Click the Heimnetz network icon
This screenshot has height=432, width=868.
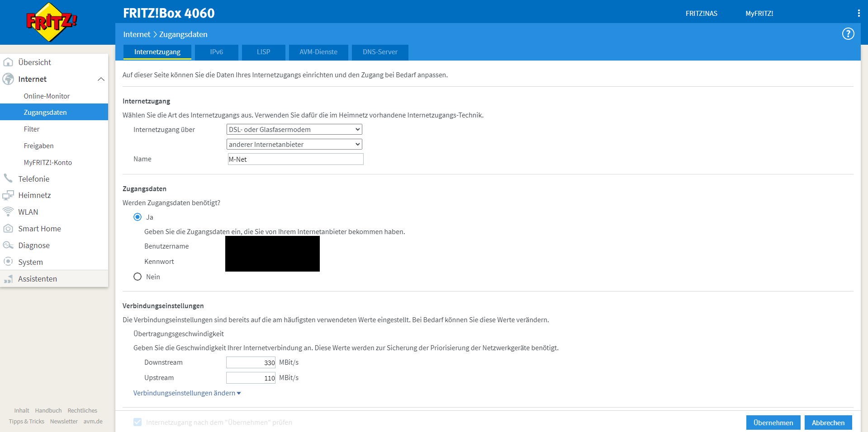pos(8,195)
